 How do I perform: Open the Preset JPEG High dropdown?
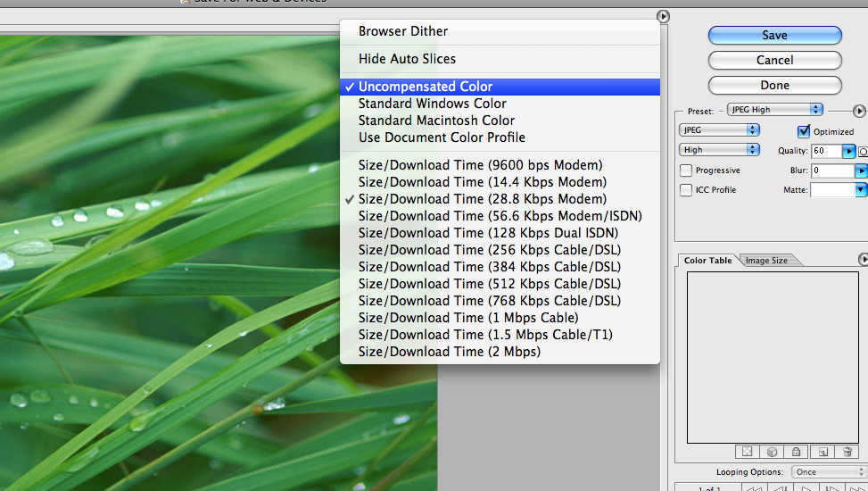click(775, 110)
